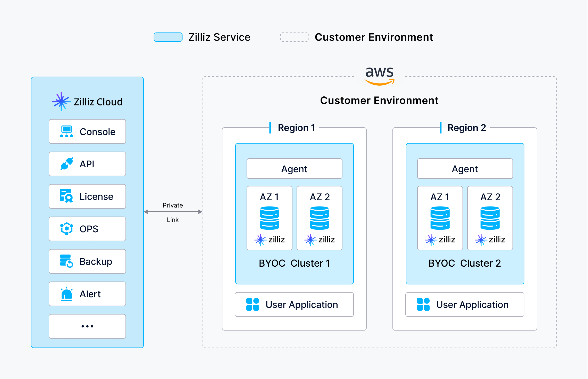The height and width of the screenshot is (379, 588).
Task: Click the AWS logo
Action: pyautogui.click(x=379, y=76)
